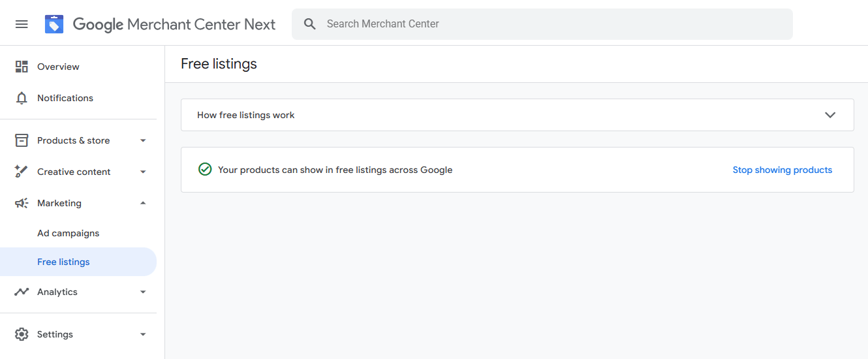Click the Products & store archive icon
This screenshot has height=359, width=868.
tap(22, 140)
